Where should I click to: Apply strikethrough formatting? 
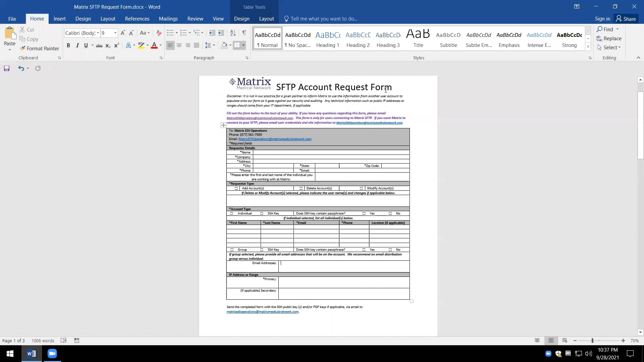(99, 45)
